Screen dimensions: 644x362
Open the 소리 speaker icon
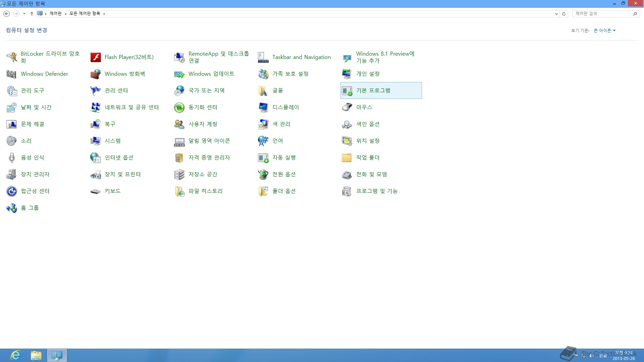point(12,141)
